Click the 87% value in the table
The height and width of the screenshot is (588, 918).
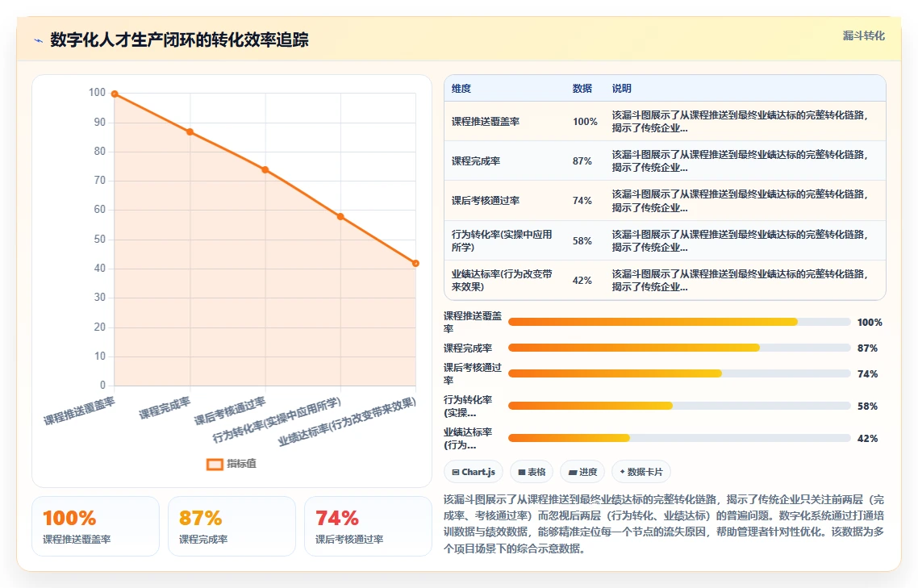pyautogui.click(x=582, y=161)
